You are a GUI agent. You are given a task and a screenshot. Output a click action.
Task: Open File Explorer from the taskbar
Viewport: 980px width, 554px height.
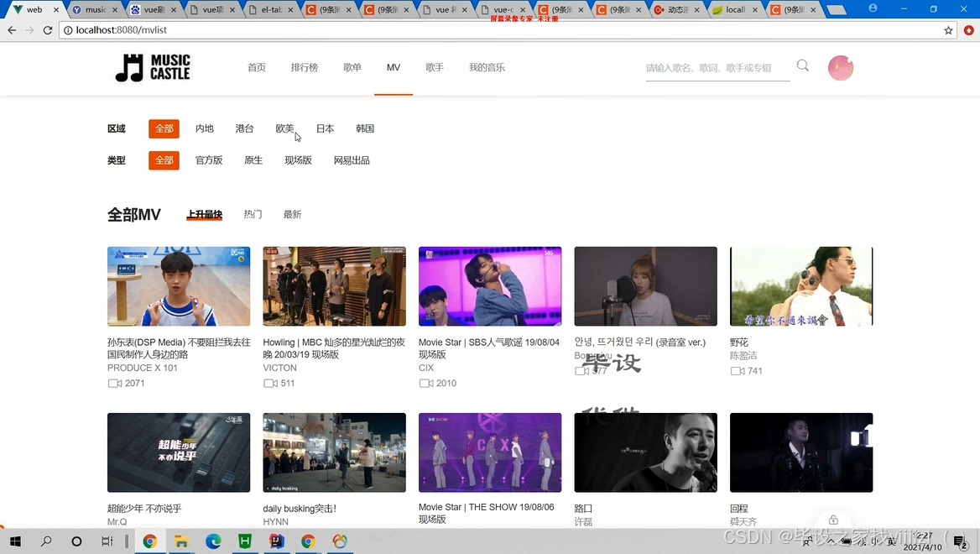pyautogui.click(x=181, y=541)
